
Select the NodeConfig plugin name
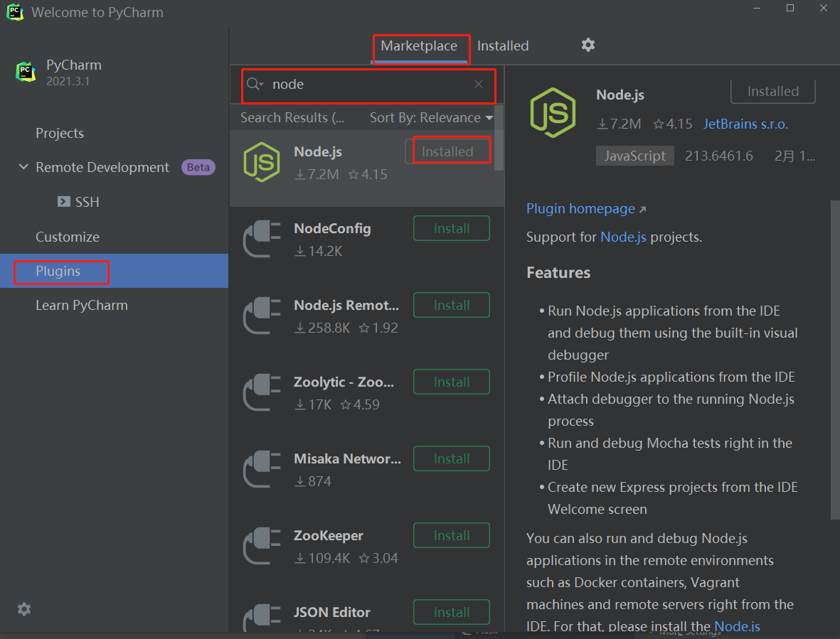click(332, 229)
